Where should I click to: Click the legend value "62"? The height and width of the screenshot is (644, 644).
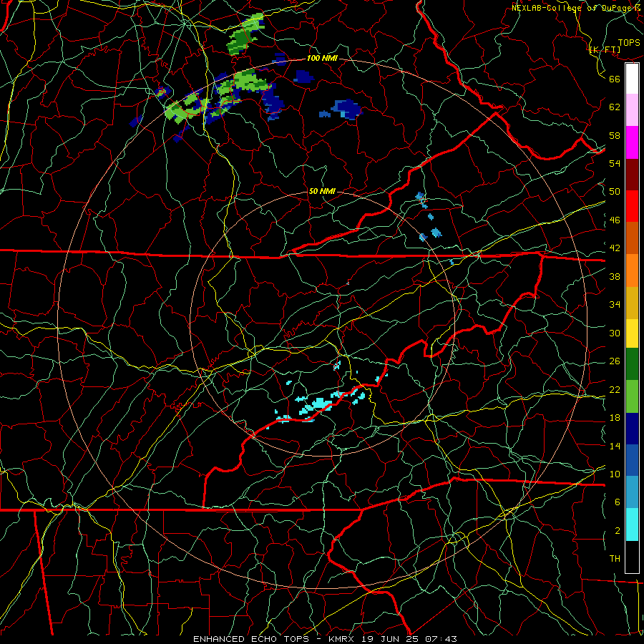click(x=615, y=107)
